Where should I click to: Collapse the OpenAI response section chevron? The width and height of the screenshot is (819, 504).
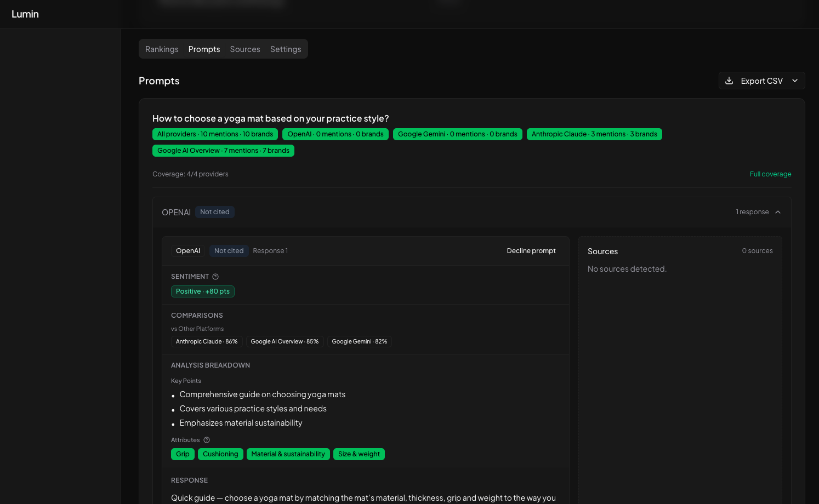click(778, 212)
